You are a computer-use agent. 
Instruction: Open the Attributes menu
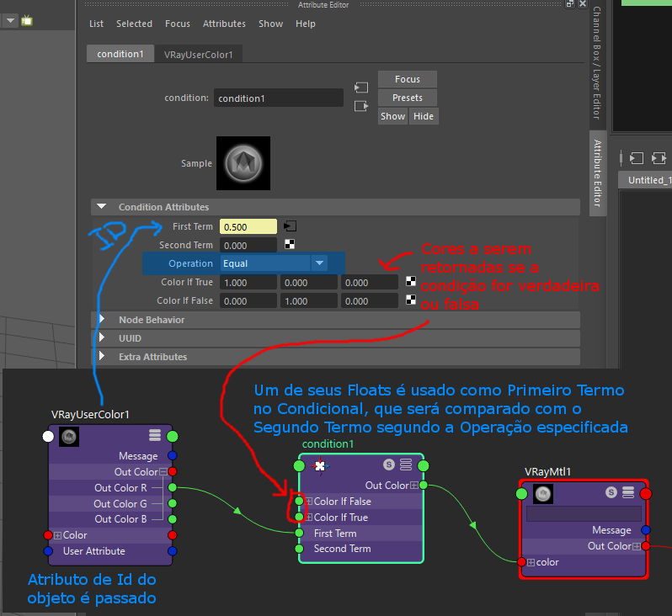(224, 24)
